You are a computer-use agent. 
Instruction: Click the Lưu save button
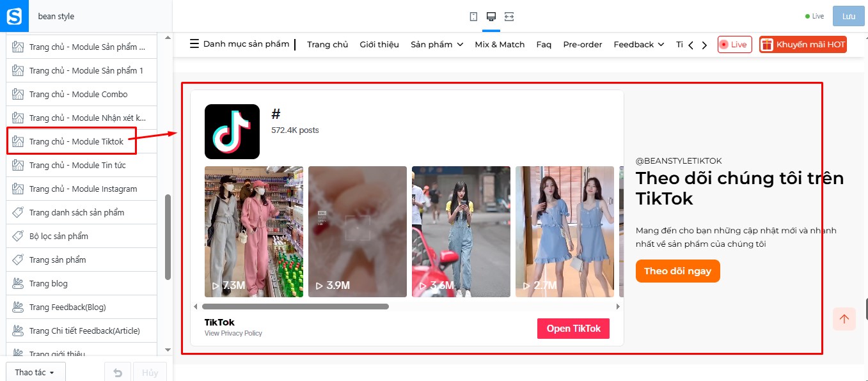(x=849, y=16)
